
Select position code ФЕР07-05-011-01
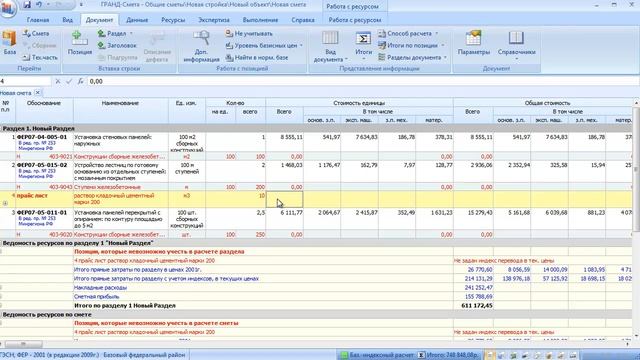42,213
